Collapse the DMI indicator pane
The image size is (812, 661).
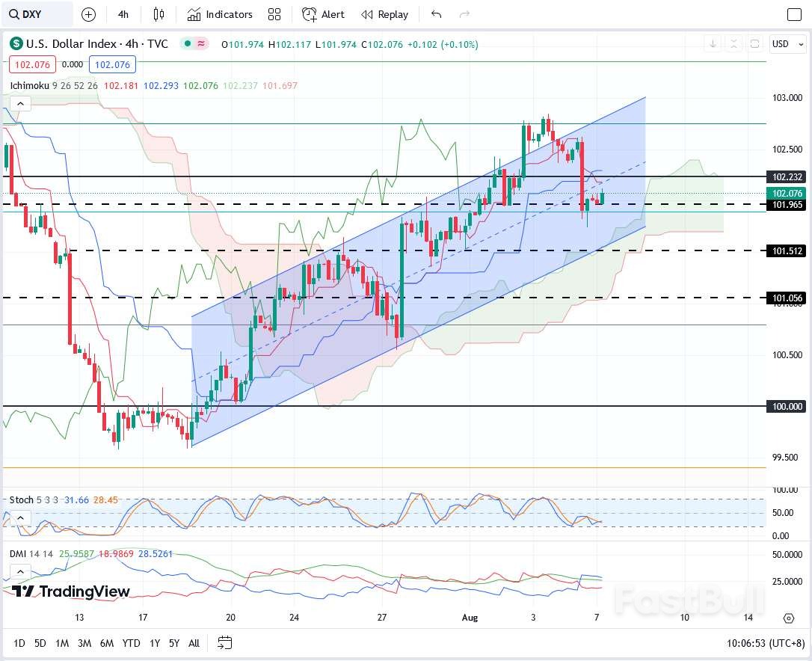[20, 571]
